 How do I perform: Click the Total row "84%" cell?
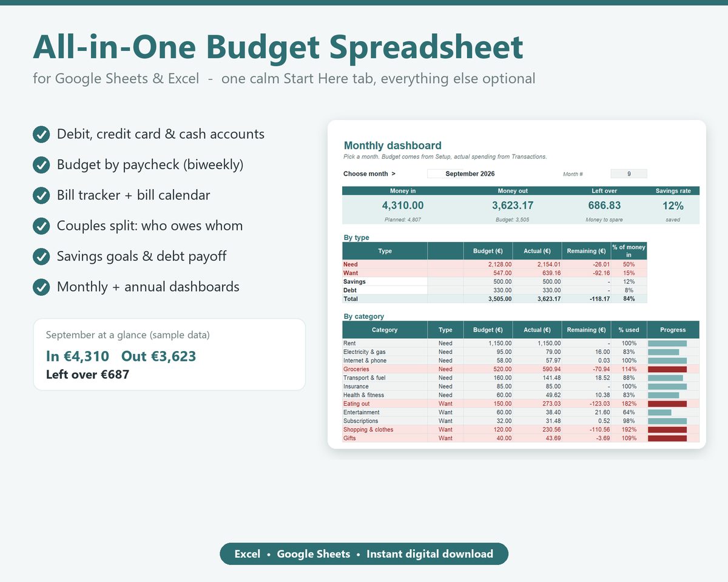click(629, 299)
